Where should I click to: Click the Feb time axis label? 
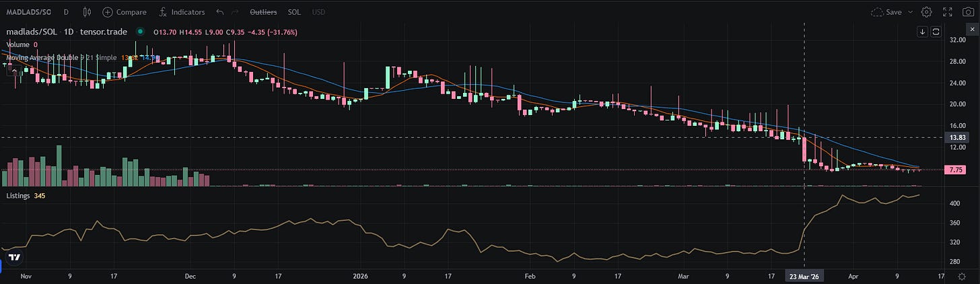click(529, 276)
